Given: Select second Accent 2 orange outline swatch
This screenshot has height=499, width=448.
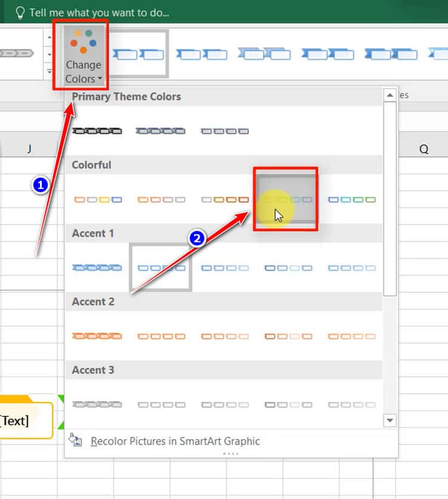Looking at the screenshot, I should (x=161, y=336).
